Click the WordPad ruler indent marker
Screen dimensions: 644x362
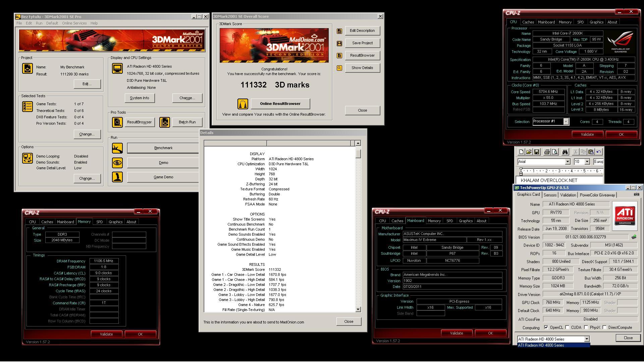click(x=521, y=172)
